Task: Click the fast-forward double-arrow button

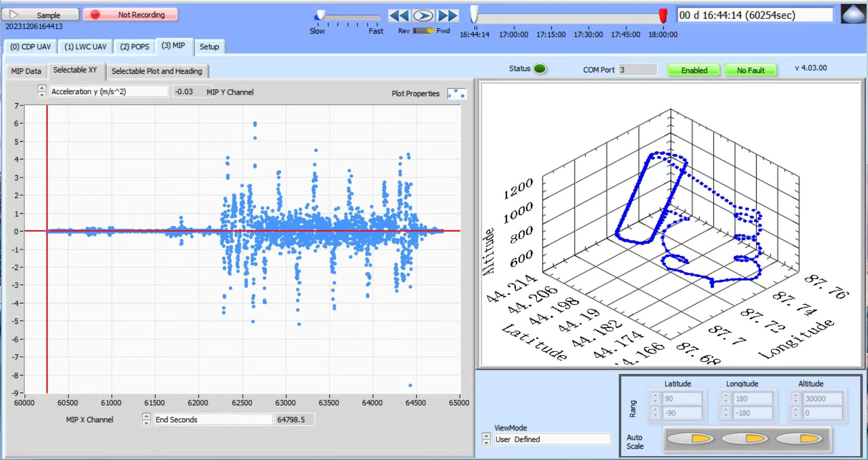Action: (x=448, y=16)
